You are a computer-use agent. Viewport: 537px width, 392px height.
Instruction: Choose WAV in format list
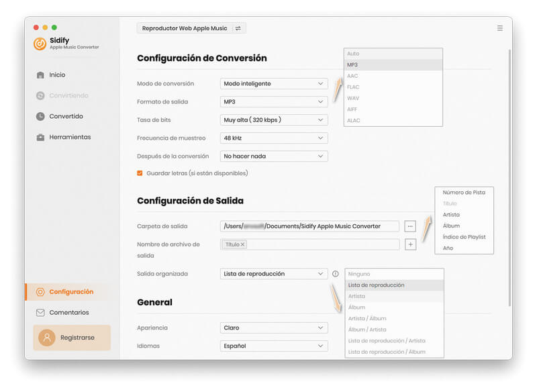[x=393, y=98]
